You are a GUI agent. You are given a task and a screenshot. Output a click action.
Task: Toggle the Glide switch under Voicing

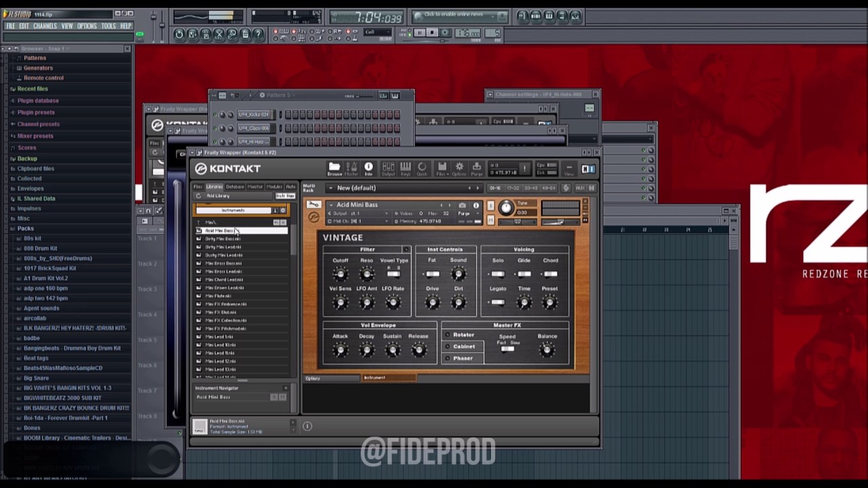pyautogui.click(x=524, y=274)
